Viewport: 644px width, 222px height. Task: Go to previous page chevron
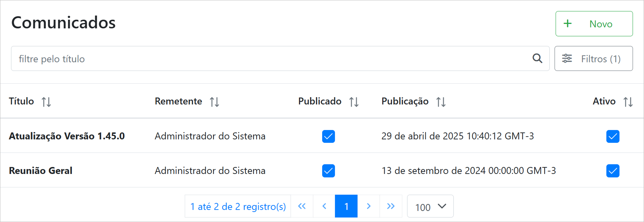(324, 206)
